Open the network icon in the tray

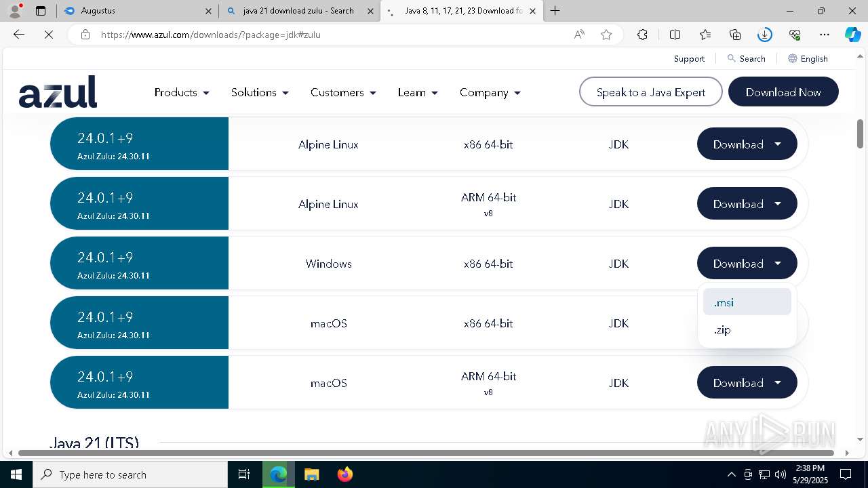point(764,474)
